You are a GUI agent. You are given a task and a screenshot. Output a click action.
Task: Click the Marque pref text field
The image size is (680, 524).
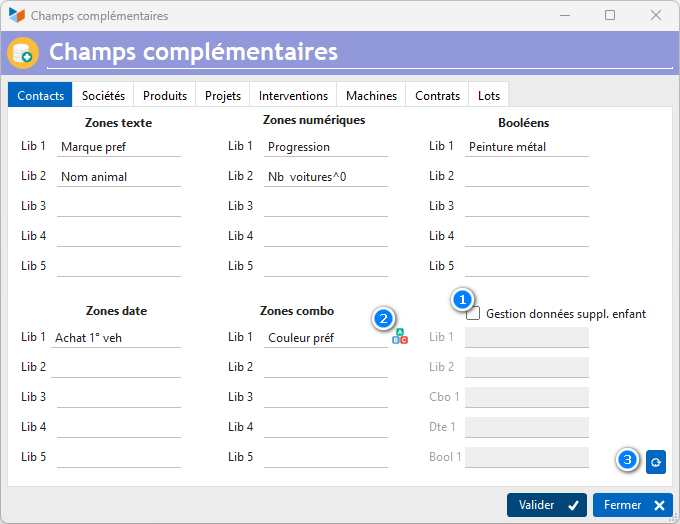coord(118,147)
